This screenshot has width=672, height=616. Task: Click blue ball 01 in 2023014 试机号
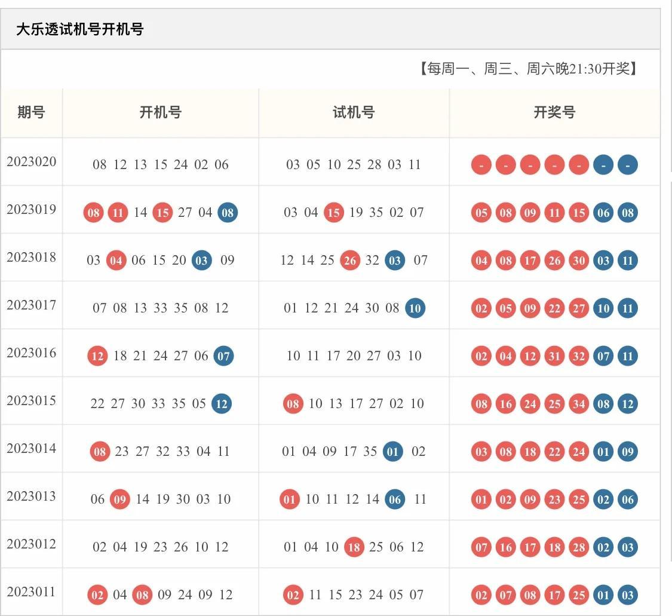click(392, 451)
